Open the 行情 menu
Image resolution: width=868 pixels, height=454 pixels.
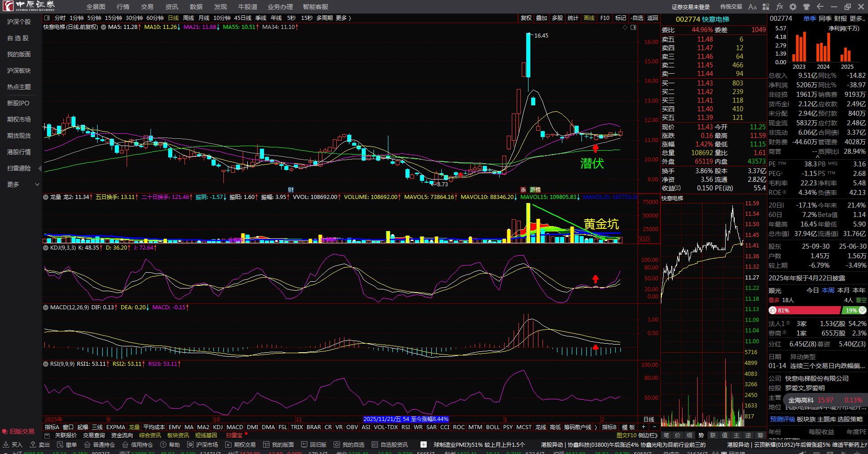123,7
